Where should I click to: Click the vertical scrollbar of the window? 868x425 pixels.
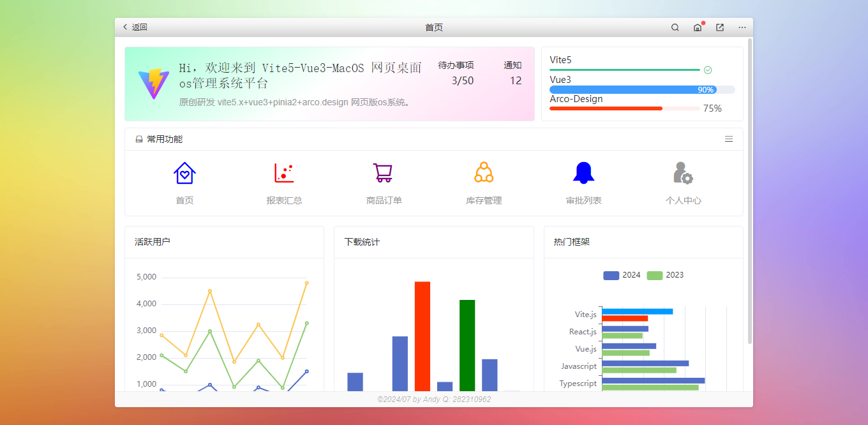pos(750,191)
